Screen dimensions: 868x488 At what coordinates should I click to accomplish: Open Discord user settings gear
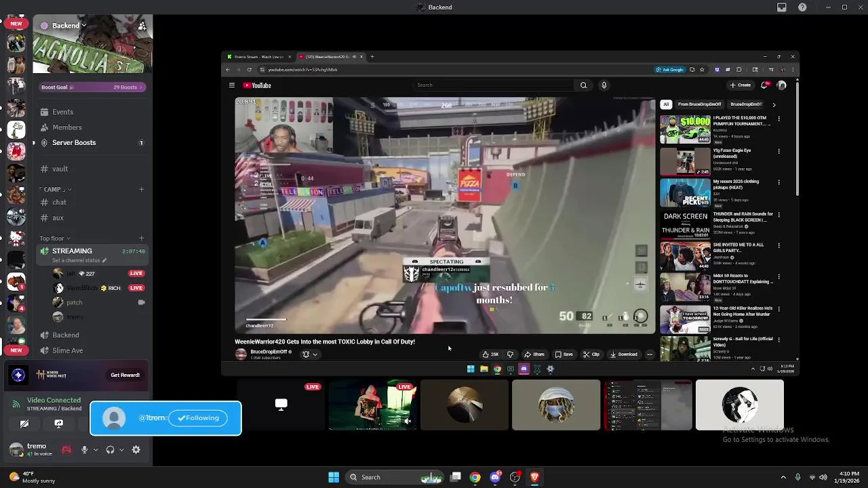tap(136, 449)
